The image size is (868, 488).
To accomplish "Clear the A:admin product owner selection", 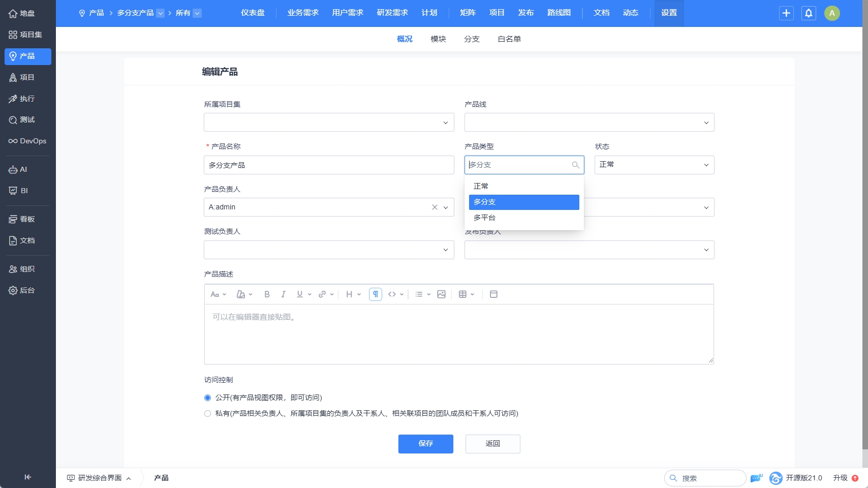I will pos(435,207).
